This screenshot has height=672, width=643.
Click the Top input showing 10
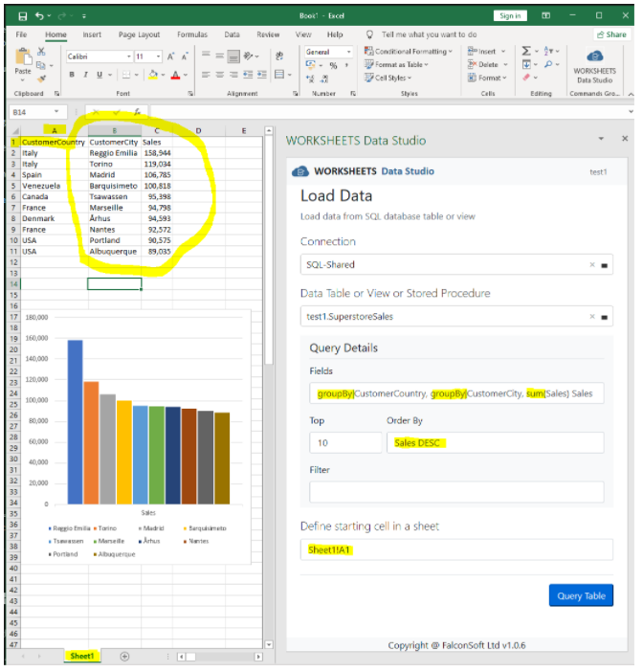coord(345,443)
